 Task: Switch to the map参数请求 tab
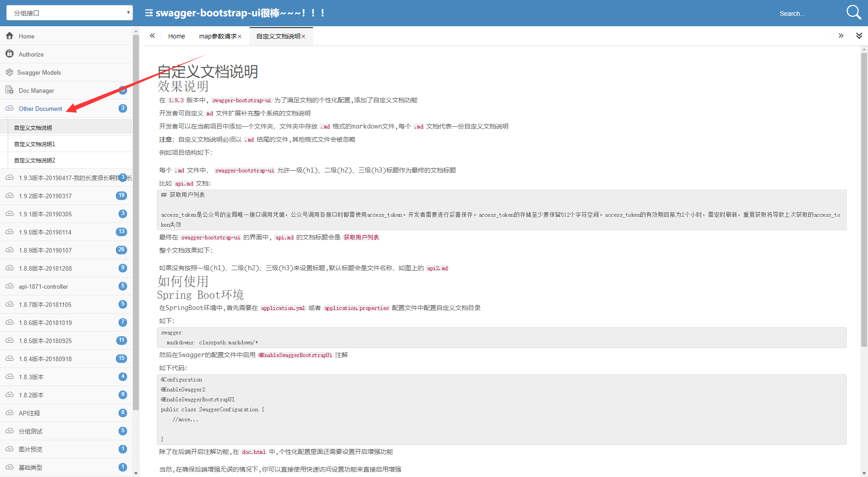[x=220, y=36]
